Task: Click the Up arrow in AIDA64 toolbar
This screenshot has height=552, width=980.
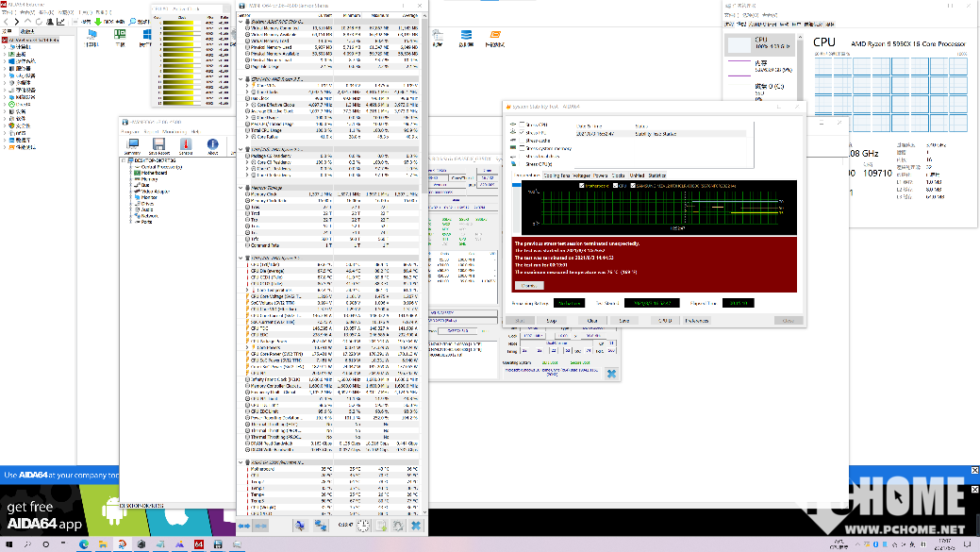Action: [x=27, y=22]
